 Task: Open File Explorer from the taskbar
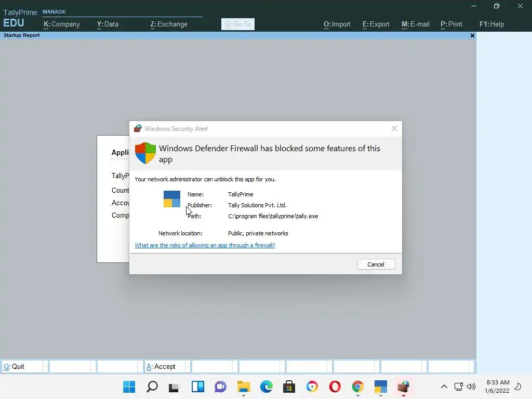(243, 387)
